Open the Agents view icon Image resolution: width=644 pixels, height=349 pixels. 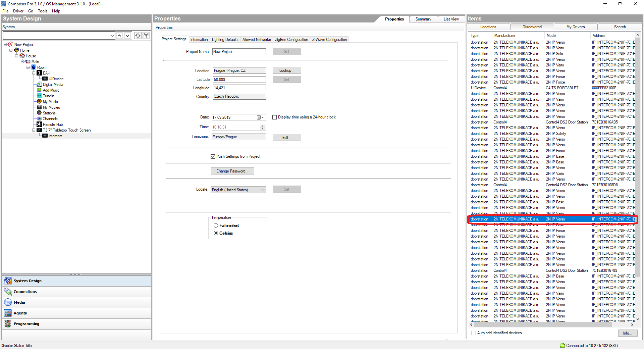[x=8, y=313]
